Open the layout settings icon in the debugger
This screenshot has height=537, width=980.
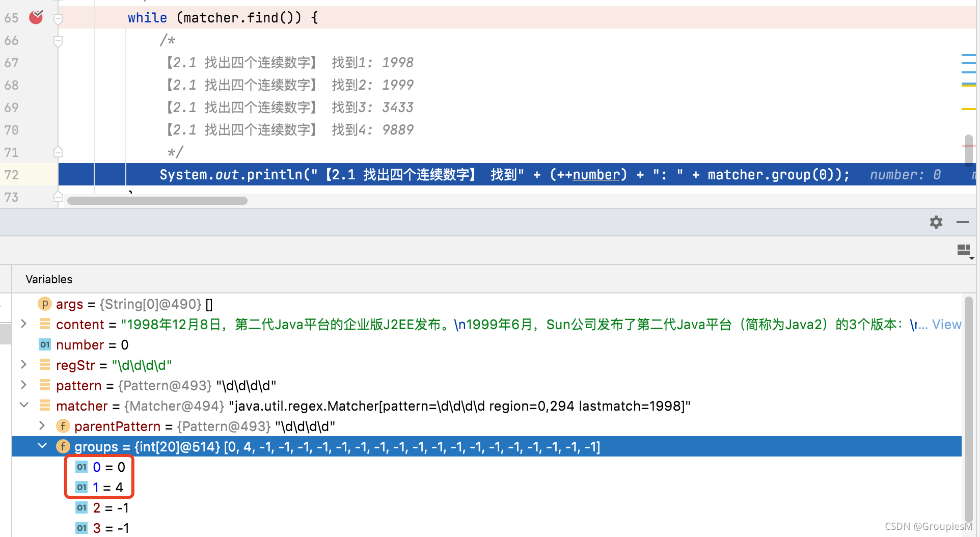pos(964,251)
